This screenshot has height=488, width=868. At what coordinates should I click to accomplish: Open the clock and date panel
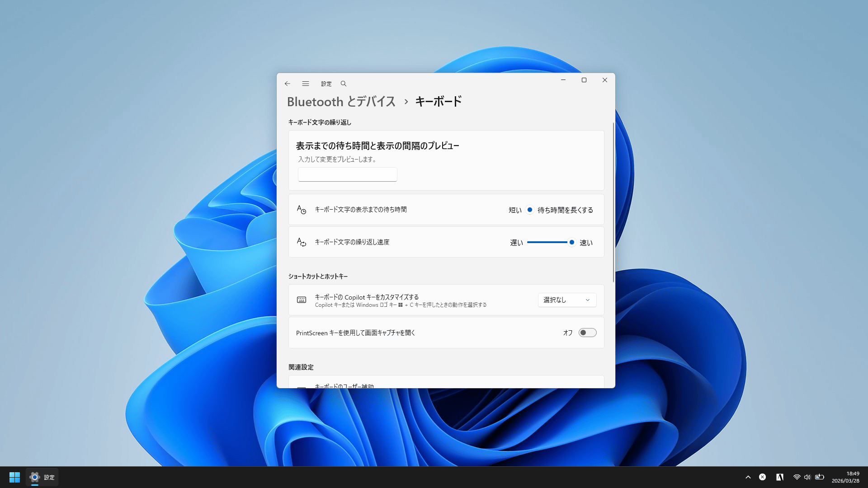(845, 477)
